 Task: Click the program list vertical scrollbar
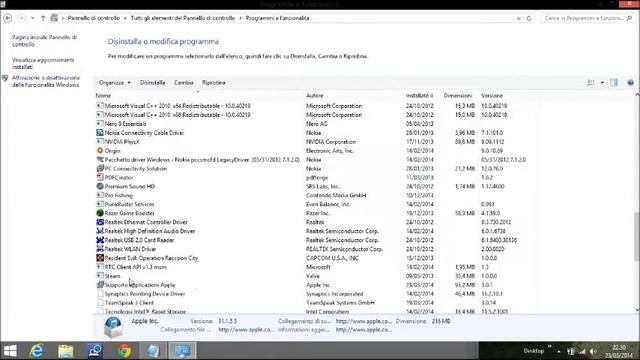(637, 236)
